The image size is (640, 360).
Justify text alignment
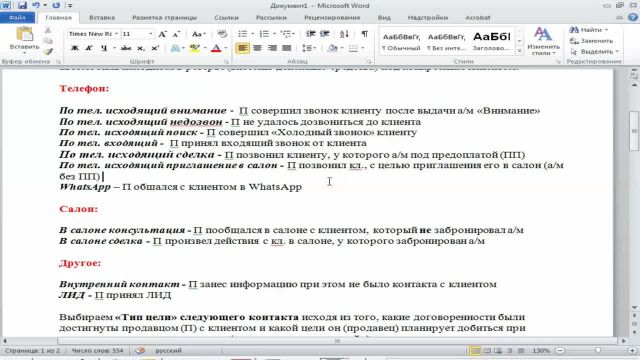(x=287, y=48)
